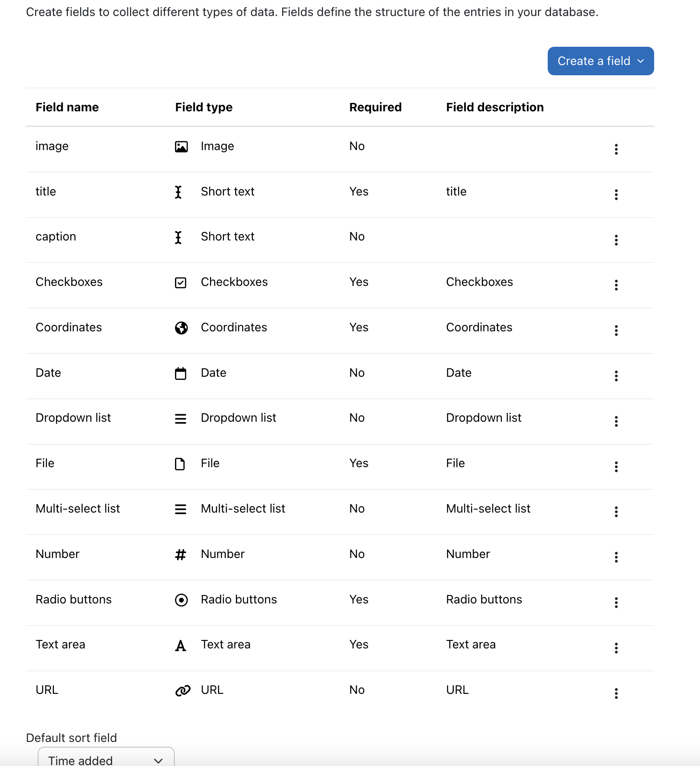Viewport: 700px width, 766px height.
Task: Open the Default sort field dropdown
Action: click(106, 757)
